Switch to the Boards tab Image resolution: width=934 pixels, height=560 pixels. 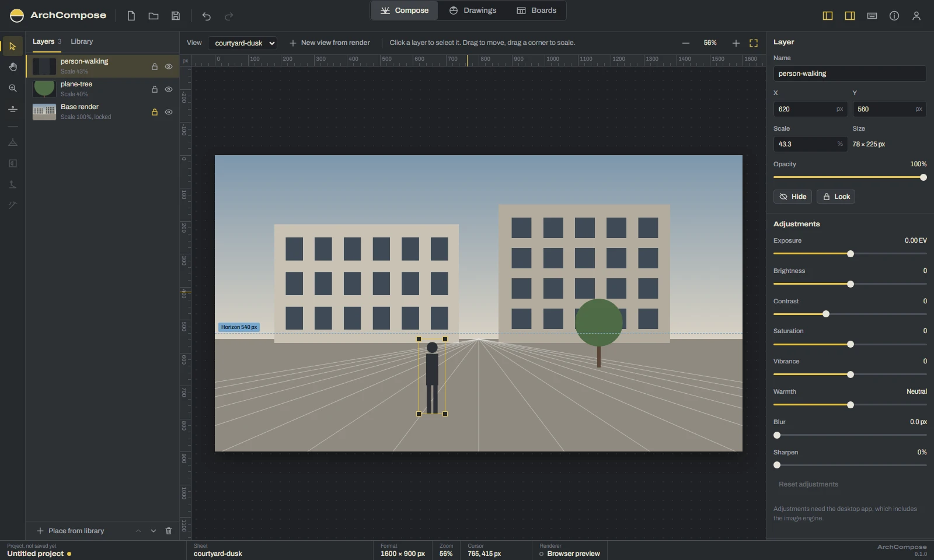pyautogui.click(x=536, y=10)
